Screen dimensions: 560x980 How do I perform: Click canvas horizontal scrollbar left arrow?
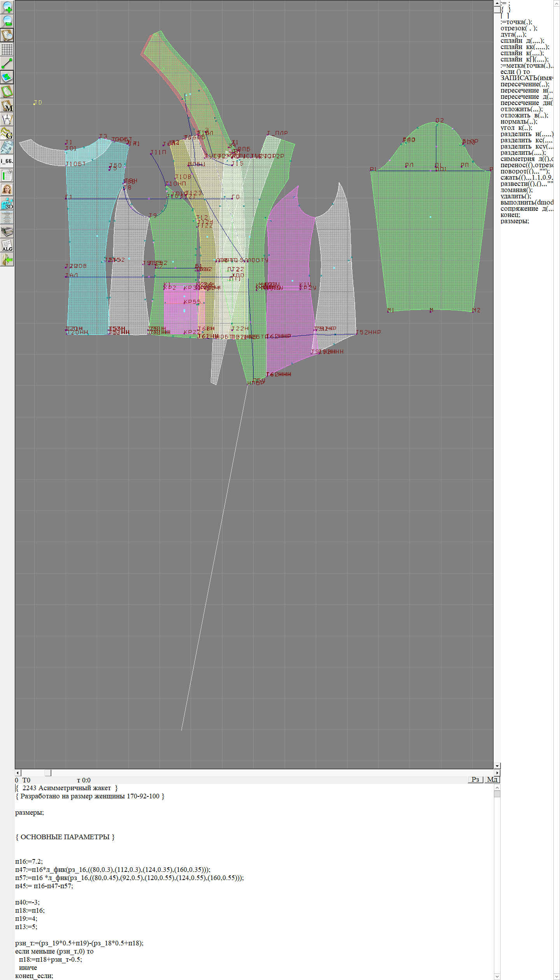(17, 772)
